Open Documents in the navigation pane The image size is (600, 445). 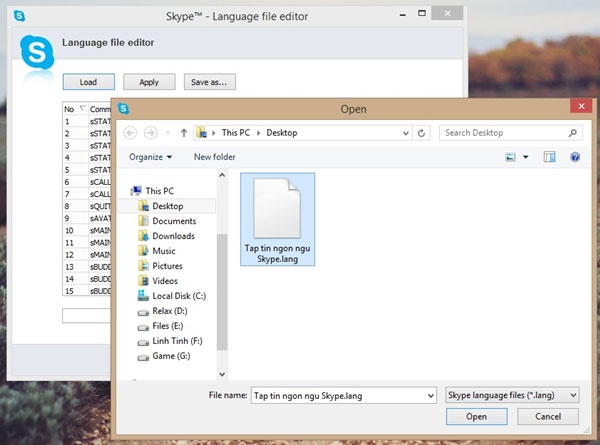167,221
